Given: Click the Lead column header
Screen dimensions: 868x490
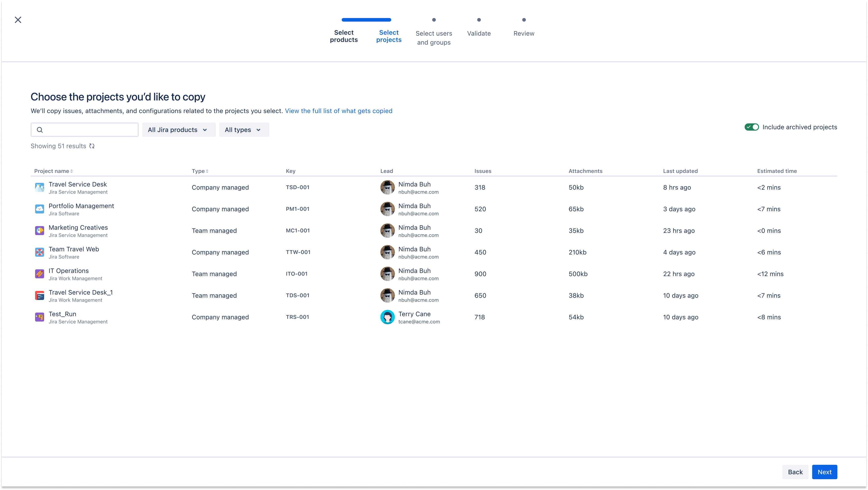Looking at the screenshot, I should [387, 171].
